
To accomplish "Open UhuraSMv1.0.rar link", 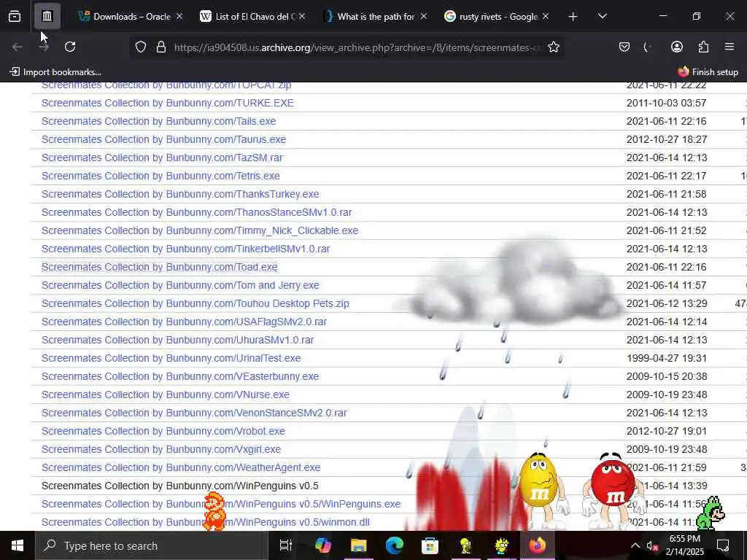I will [178, 340].
